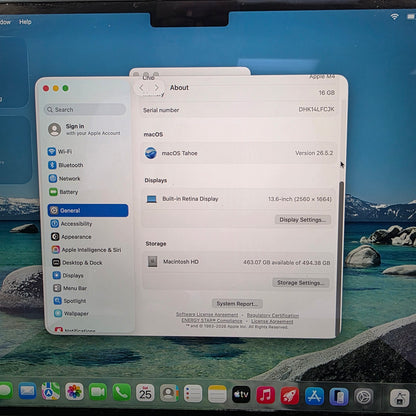The height and width of the screenshot is (416, 416).
Task: Launch Contacts from the Dock
Action: tap(169, 394)
